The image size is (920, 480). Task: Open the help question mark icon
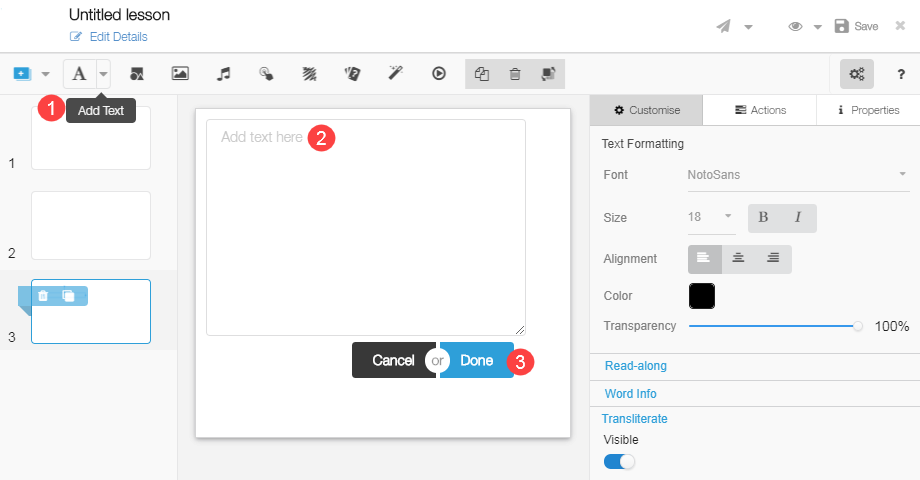(900, 74)
